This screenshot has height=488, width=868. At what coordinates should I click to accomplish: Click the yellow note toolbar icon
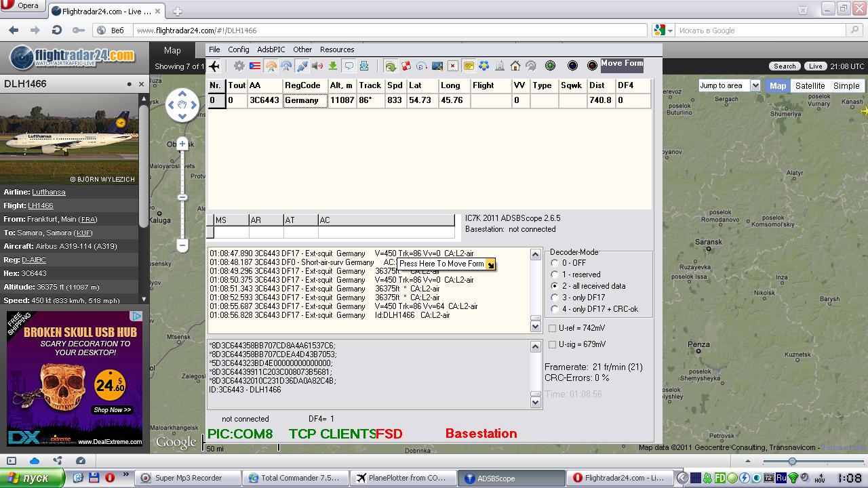469,66
